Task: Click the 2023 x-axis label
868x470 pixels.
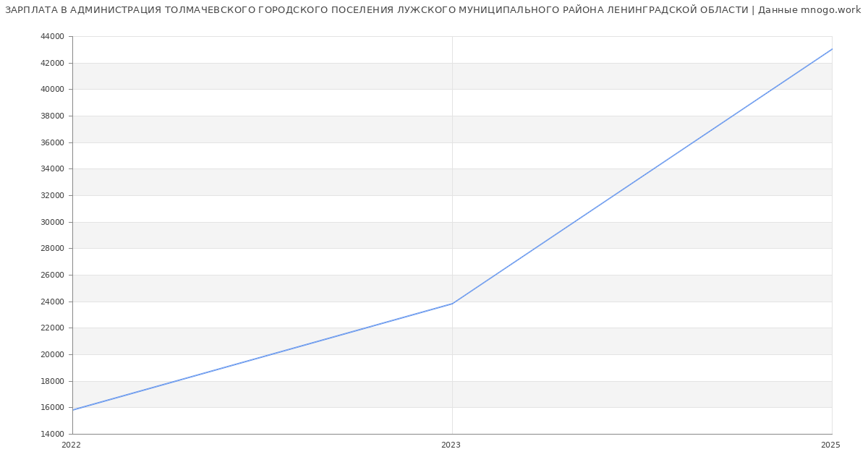Action: point(451,445)
